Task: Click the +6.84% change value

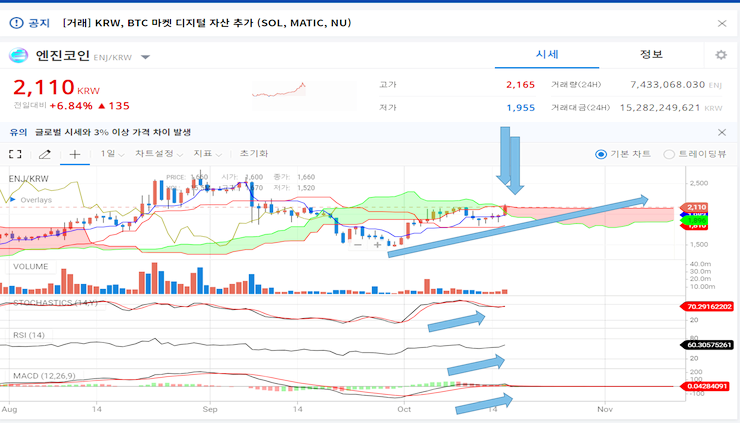Action: pyautogui.click(x=71, y=106)
